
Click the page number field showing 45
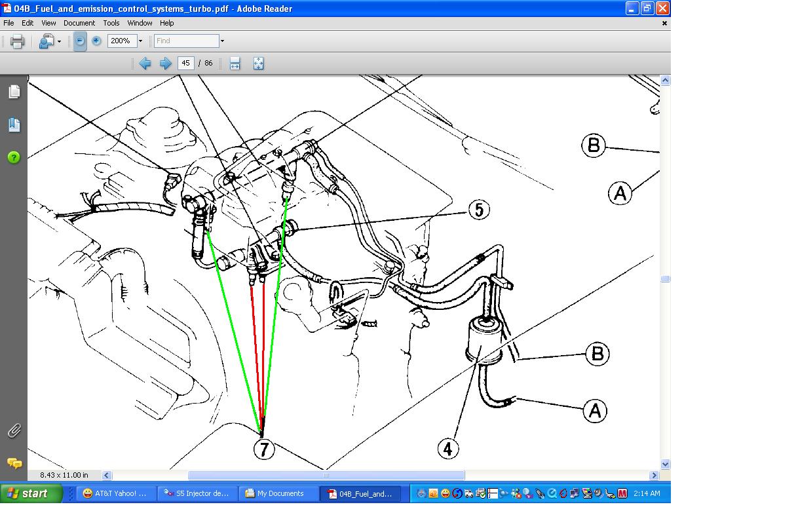coord(186,63)
